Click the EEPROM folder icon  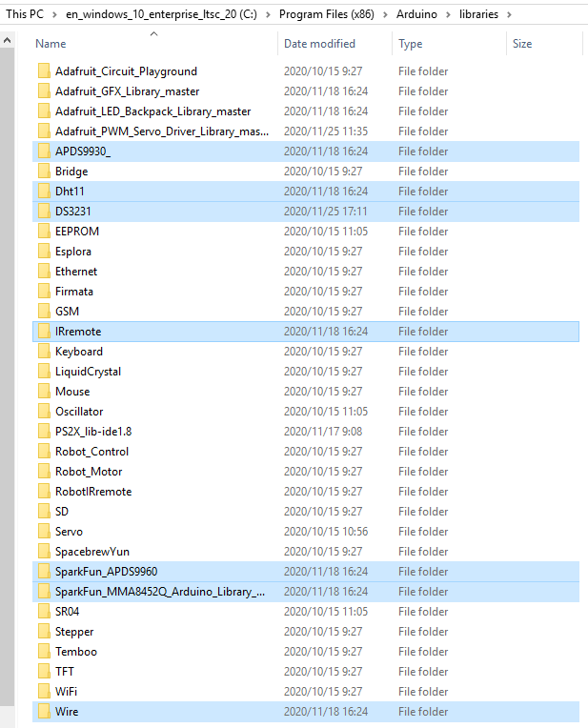44,231
